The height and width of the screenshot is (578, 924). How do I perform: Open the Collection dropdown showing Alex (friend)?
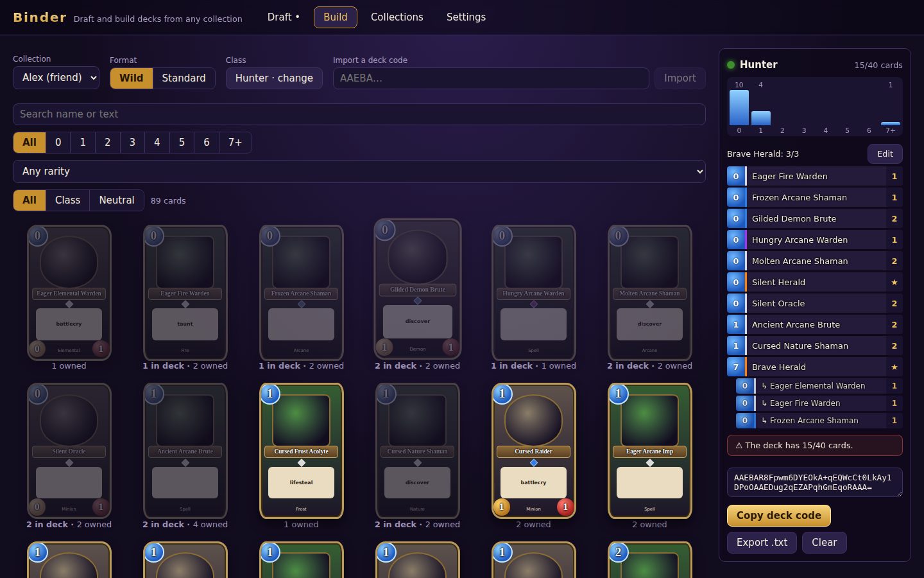[56, 78]
